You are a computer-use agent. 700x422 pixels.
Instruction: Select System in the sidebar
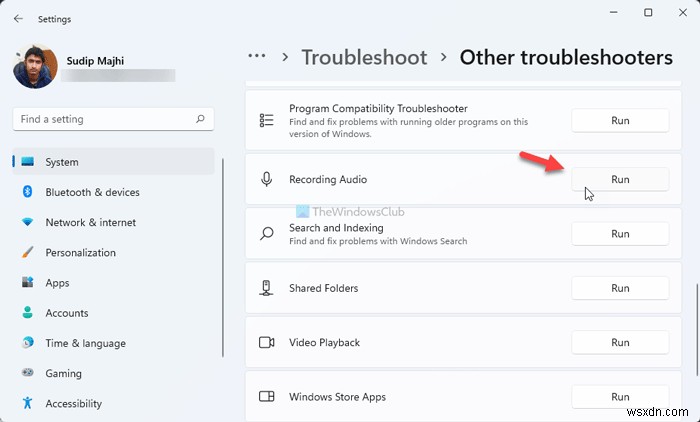click(62, 162)
